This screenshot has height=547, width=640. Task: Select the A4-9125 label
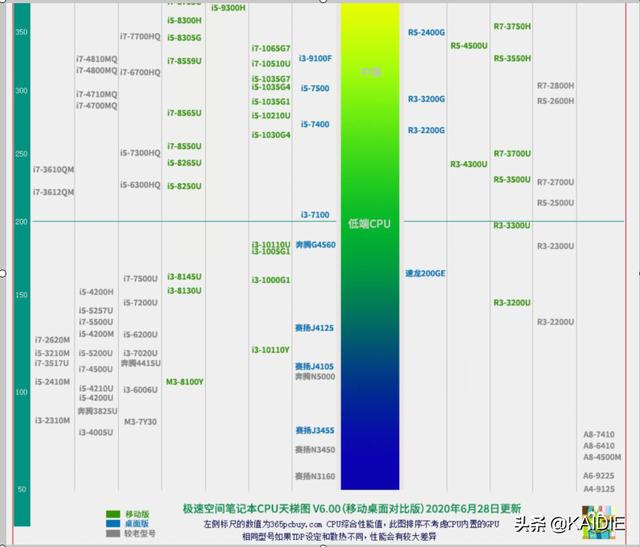point(598,489)
